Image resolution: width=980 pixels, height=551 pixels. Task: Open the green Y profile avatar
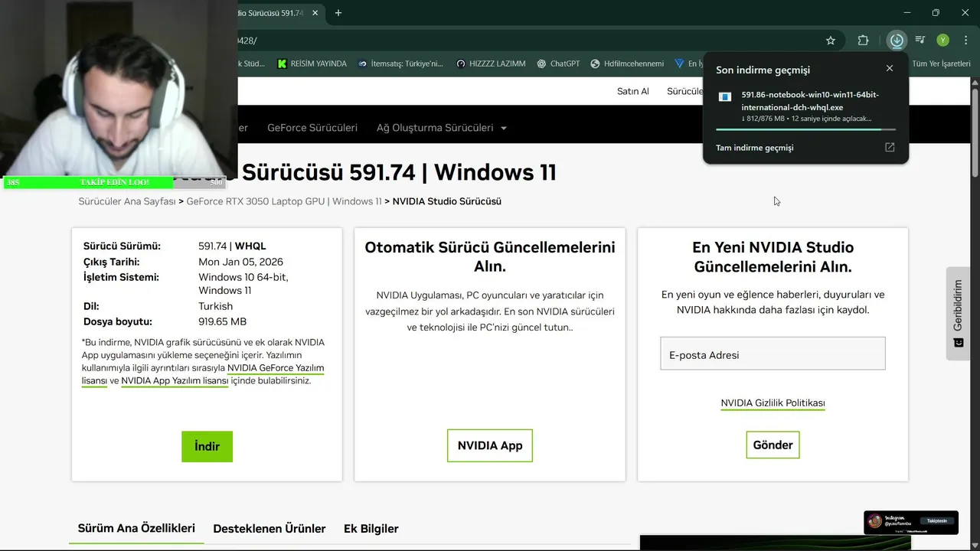tap(943, 41)
